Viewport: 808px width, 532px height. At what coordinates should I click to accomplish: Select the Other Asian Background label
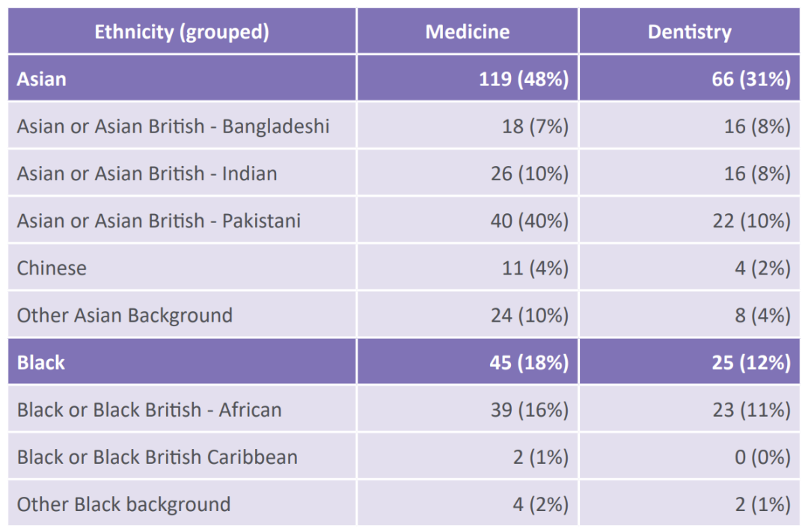(x=125, y=315)
